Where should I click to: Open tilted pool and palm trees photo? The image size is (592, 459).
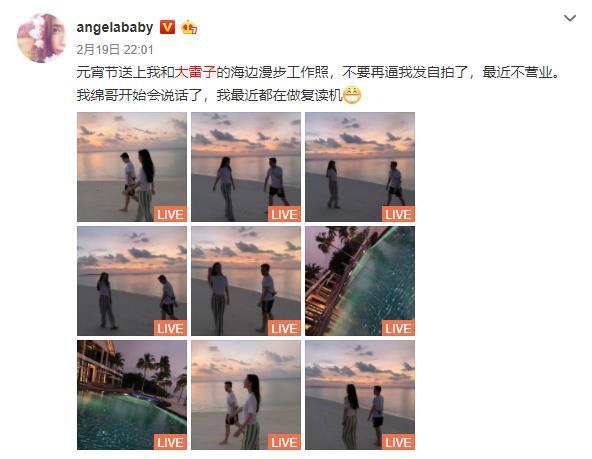[360, 281]
